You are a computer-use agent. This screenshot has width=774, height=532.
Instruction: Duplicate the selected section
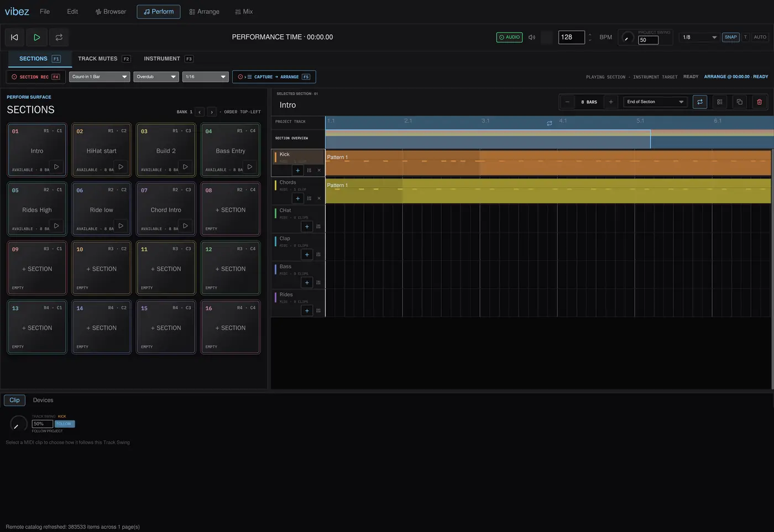(740, 102)
